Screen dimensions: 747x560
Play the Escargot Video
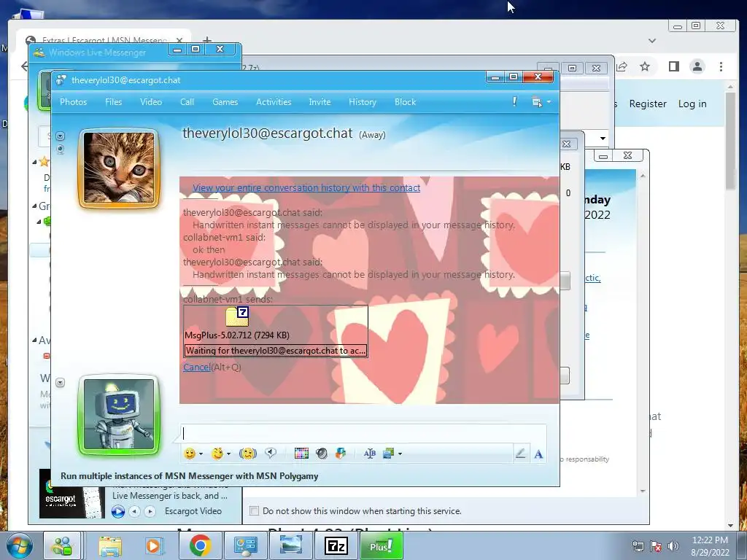click(x=118, y=511)
